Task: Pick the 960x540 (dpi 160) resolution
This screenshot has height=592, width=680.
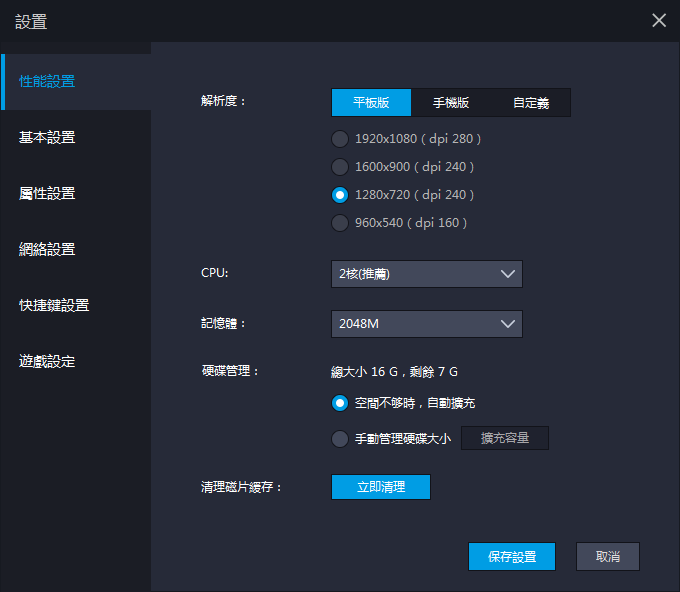Action: coord(340,223)
